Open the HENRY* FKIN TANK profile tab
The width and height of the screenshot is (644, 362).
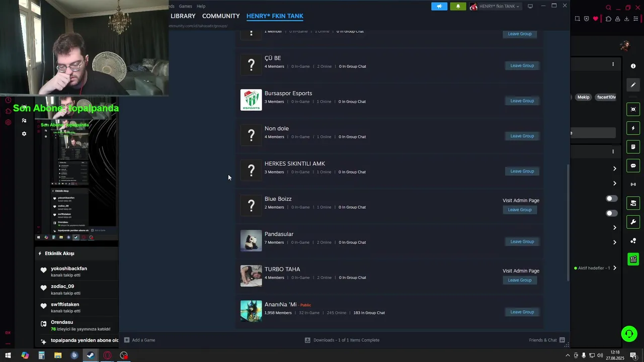point(275,16)
